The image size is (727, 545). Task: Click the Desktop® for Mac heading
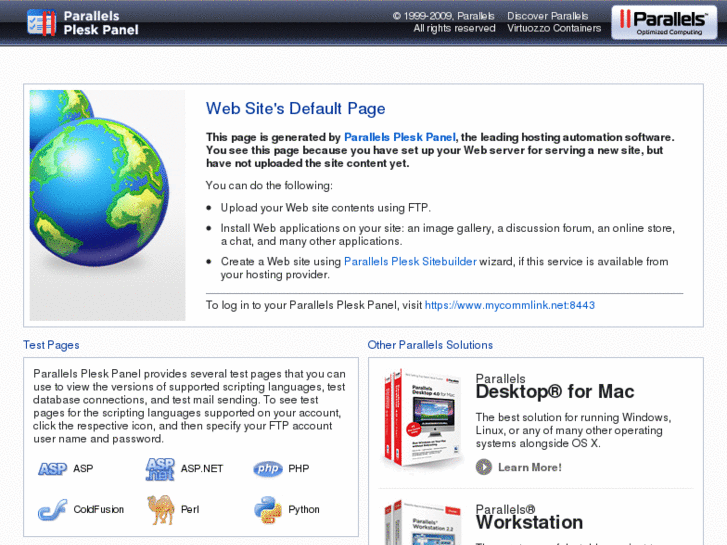point(555,392)
